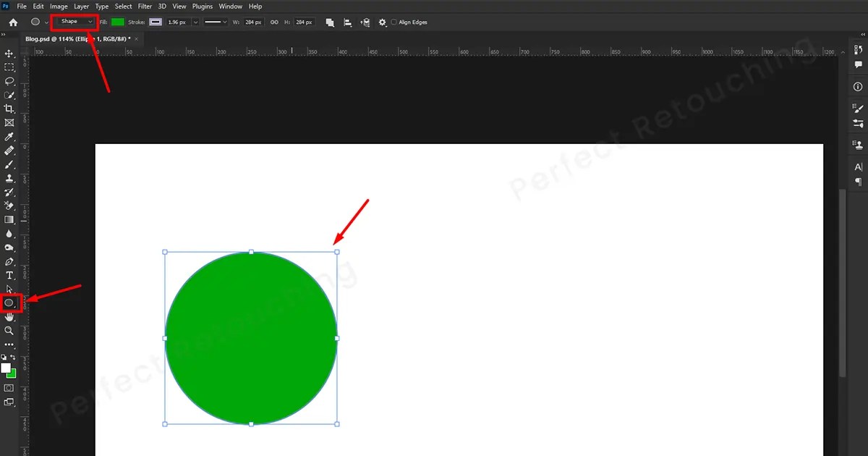
Task: Open the Window menu
Action: (230, 6)
